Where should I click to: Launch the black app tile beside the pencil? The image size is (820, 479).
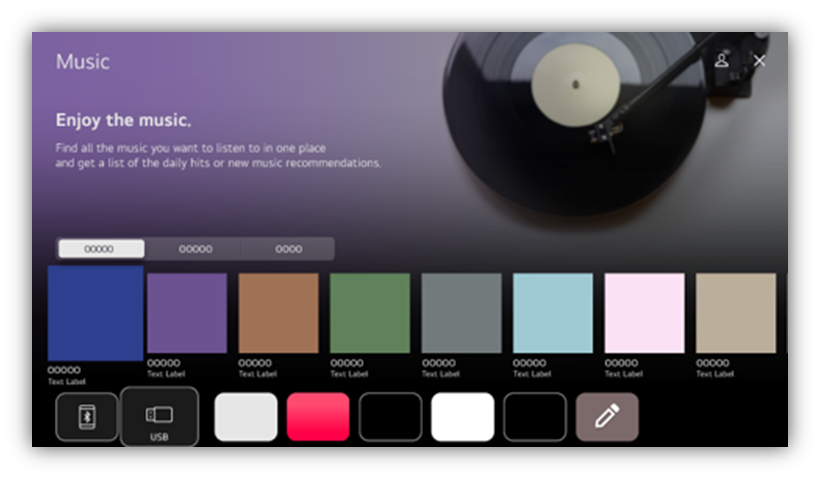tap(534, 417)
